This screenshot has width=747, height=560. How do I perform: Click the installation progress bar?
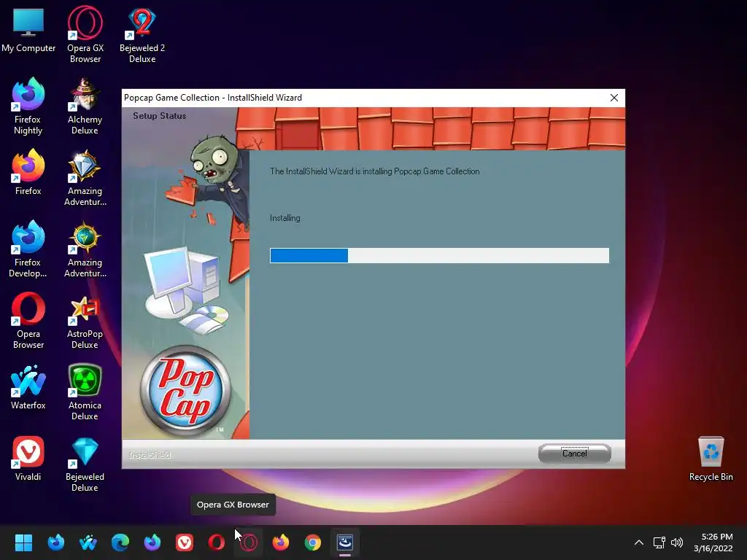click(x=439, y=255)
